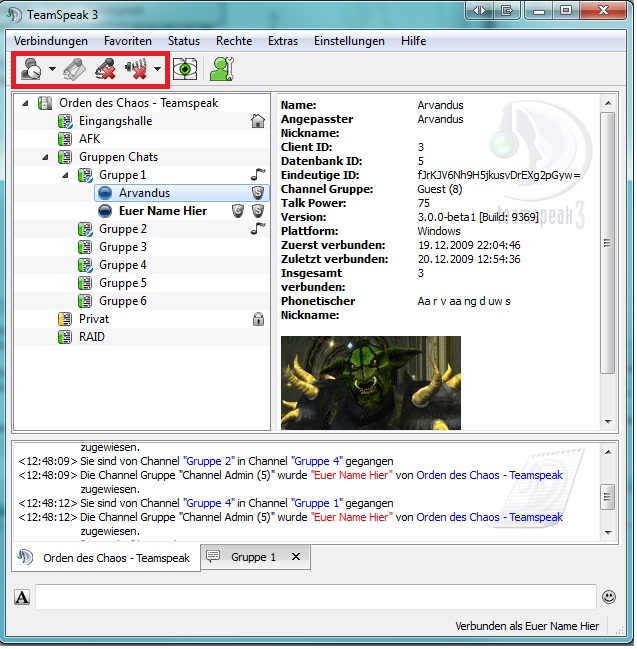
Task: Click blue "Gruppe 1" link in chat log
Action: point(317,504)
